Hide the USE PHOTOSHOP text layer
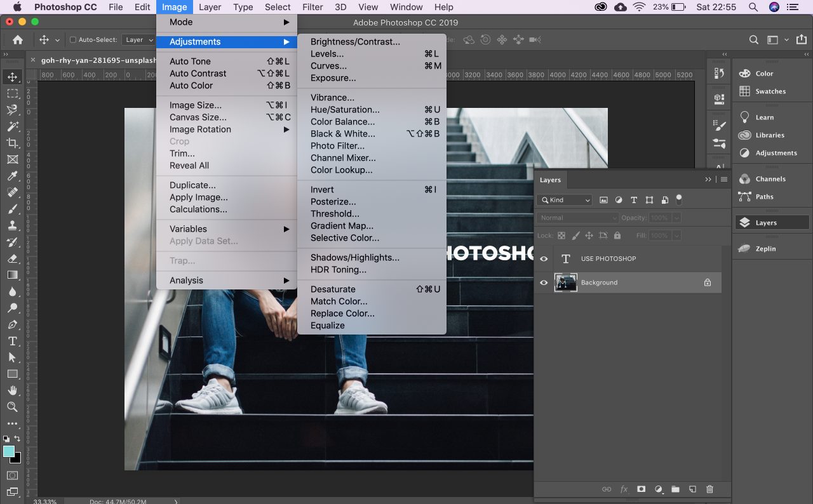Screen dimensions: 813x504 click(544, 259)
